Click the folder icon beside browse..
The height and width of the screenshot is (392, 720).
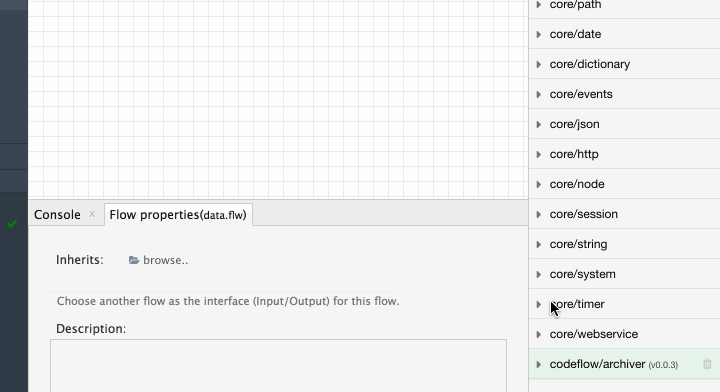[x=134, y=260]
